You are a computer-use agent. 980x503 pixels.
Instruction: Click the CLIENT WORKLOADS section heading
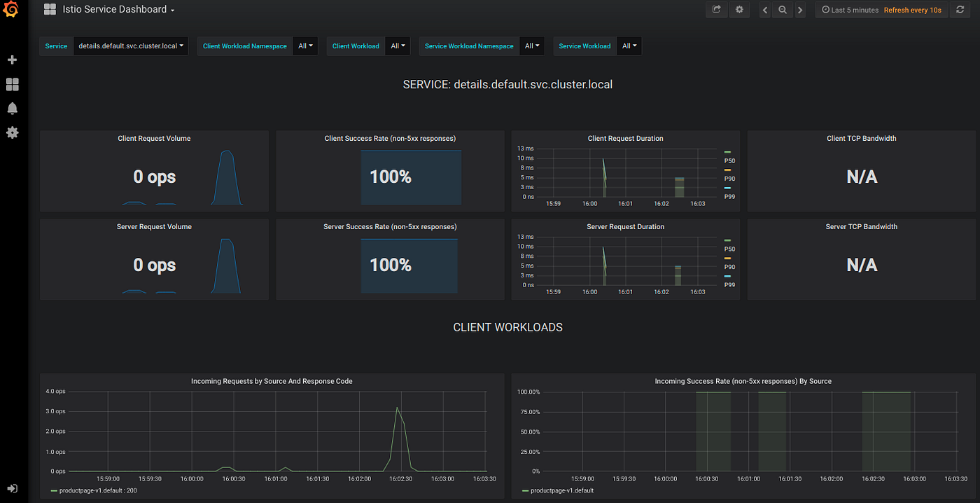click(507, 327)
